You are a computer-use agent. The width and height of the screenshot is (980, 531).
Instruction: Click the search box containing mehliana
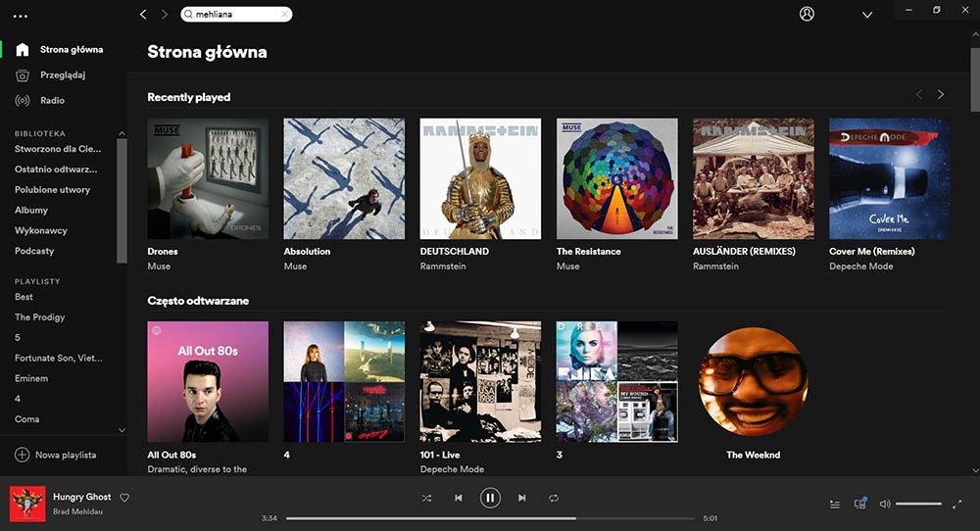point(236,14)
